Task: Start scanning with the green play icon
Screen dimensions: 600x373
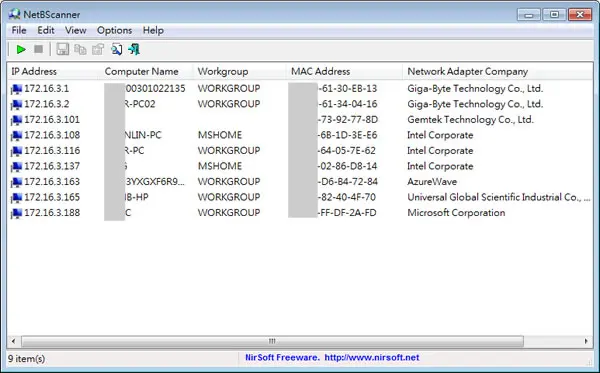Action: [x=21, y=49]
